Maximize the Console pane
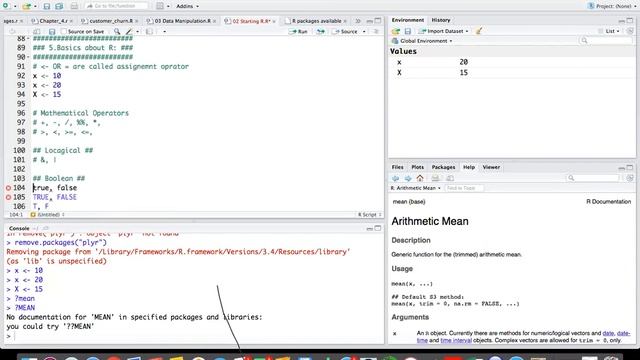This screenshot has height=360, width=640. coord(378,228)
